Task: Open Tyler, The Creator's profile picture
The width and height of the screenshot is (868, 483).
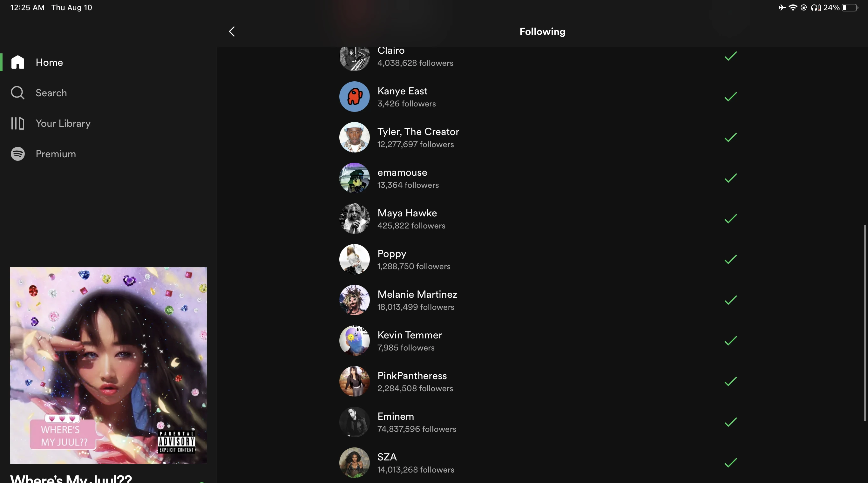Action: click(x=354, y=138)
